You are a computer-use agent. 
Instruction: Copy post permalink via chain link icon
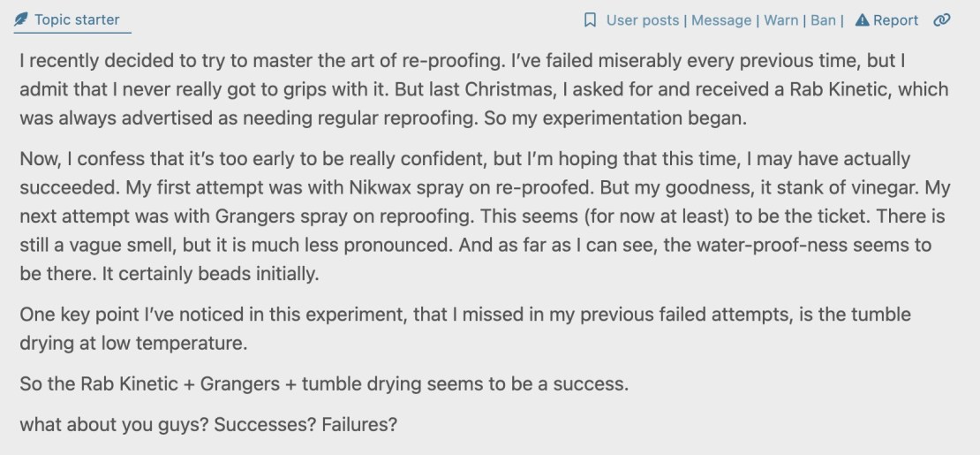coord(942,19)
